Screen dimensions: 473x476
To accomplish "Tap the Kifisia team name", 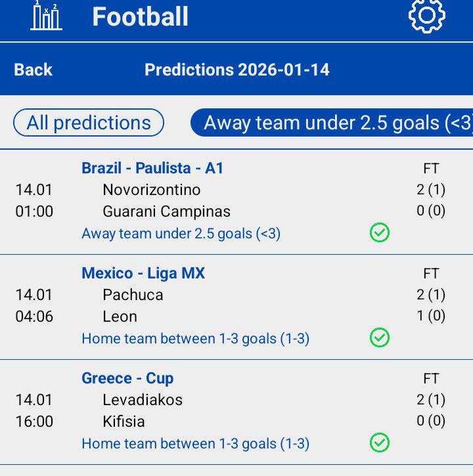I will [x=124, y=421].
